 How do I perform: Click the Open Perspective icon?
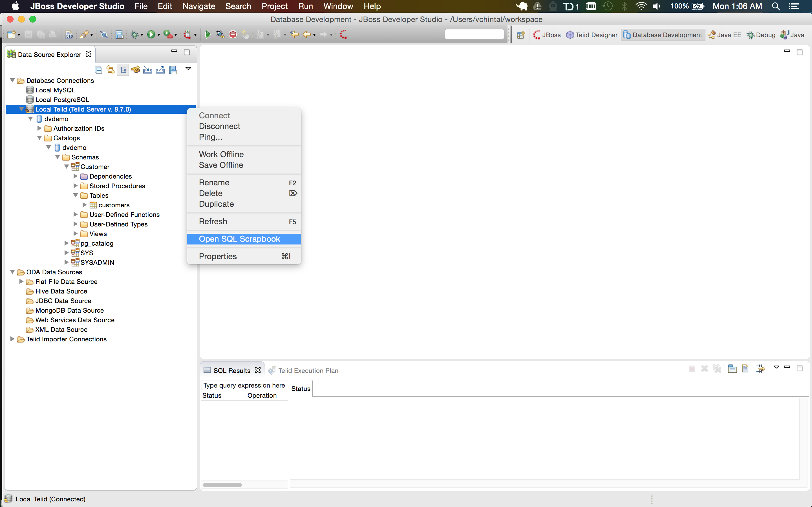tap(521, 35)
